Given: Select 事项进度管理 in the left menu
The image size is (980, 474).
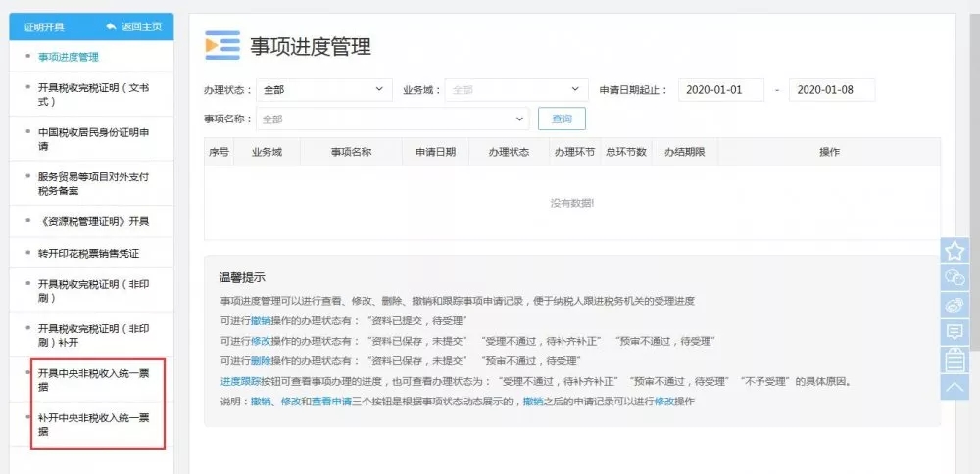Looking at the screenshot, I should [x=69, y=57].
